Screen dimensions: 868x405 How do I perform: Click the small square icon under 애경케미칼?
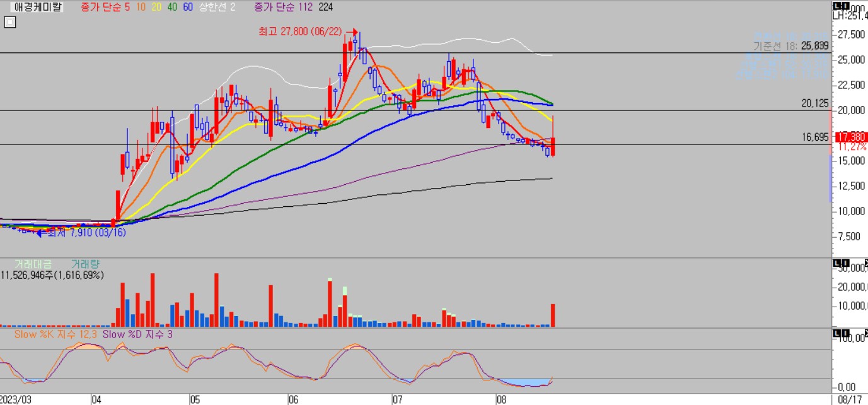pos(9,23)
